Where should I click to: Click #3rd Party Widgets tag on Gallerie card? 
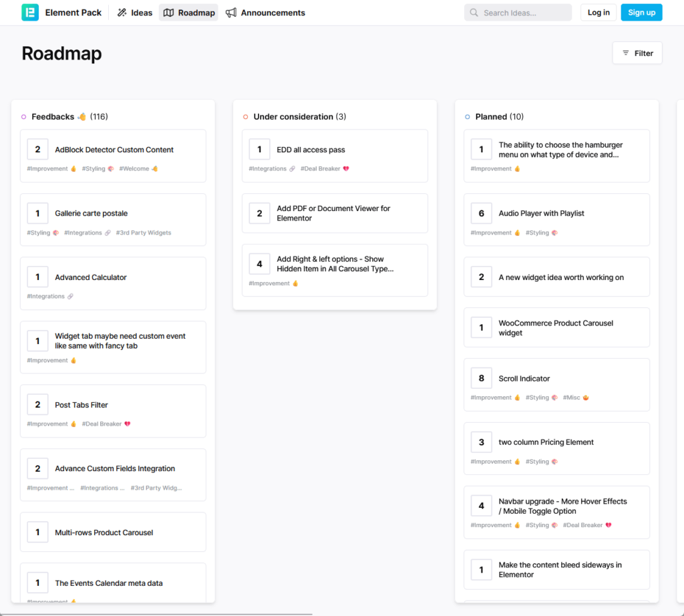[144, 233]
